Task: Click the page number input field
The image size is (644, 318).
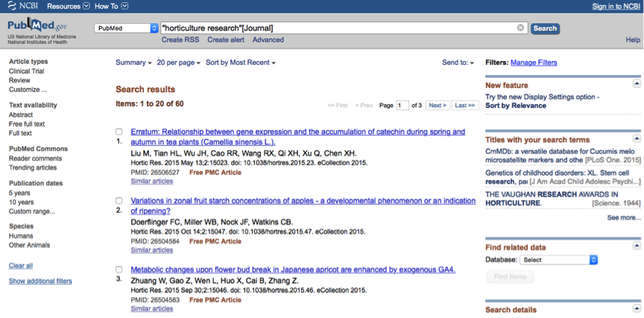Action: point(402,106)
